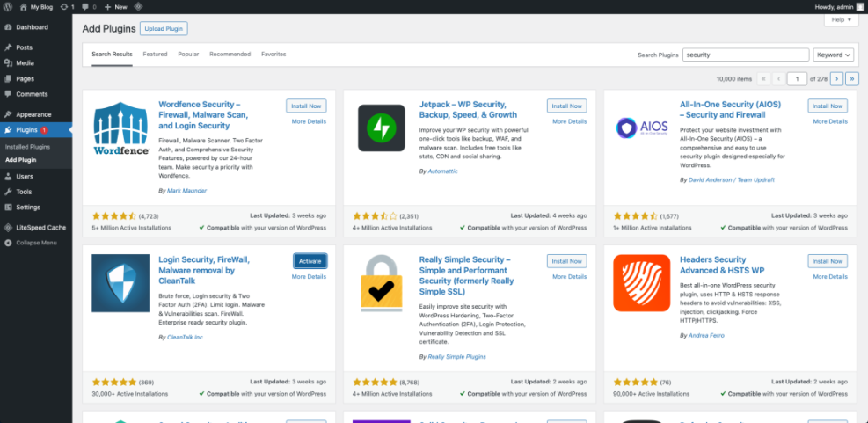The width and height of the screenshot is (868, 423).
Task: Switch to the Recommended tab
Action: point(230,55)
